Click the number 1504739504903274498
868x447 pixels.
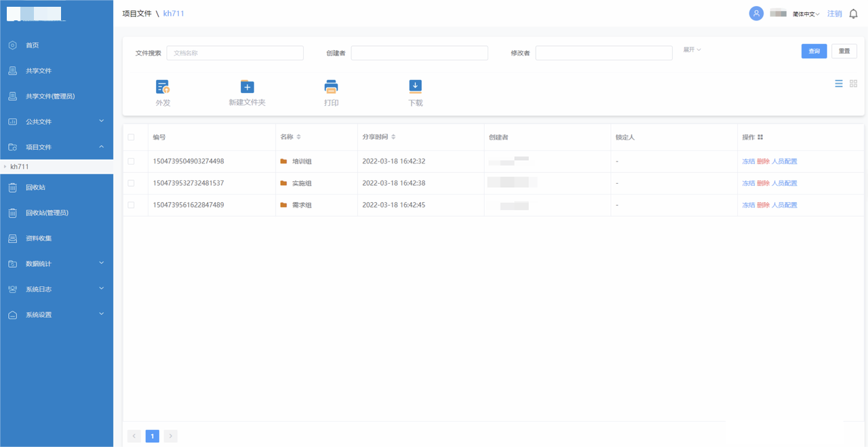point(189,161)
